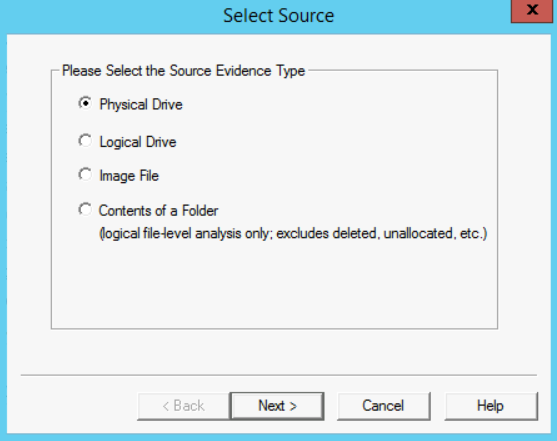The height and width of the screenshot is (441, 557).
Task: Cancel the Select Source dialog
Action: 383,406
